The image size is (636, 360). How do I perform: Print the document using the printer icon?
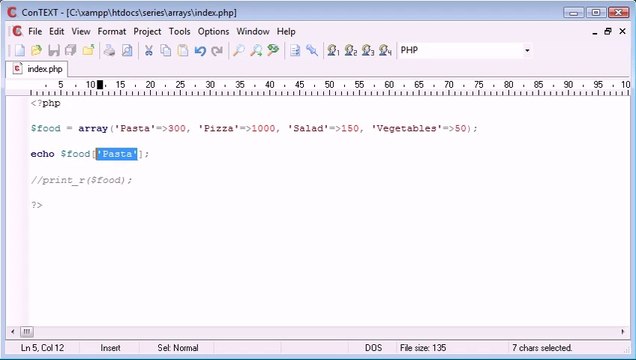tap(110, 50)
